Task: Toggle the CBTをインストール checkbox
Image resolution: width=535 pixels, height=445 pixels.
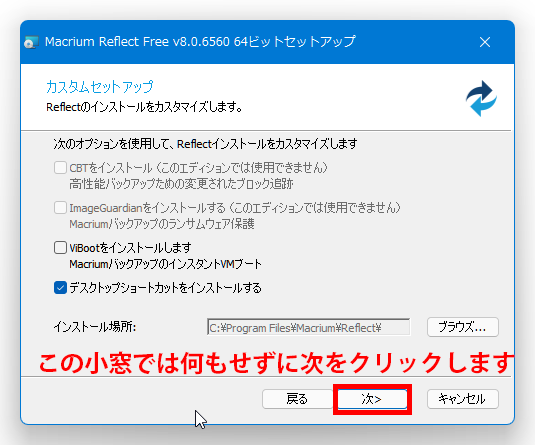Action: [x=60, y=168]
